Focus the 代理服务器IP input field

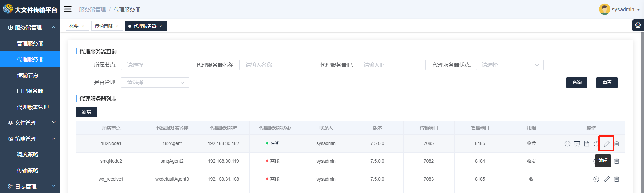point(391,65)
